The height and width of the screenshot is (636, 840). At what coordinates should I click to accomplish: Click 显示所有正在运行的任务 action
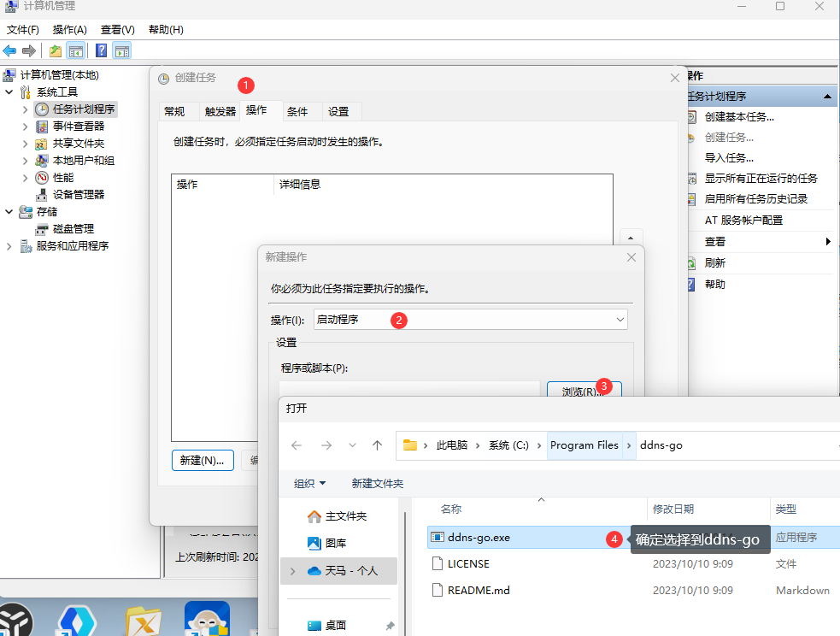point(761,179)
